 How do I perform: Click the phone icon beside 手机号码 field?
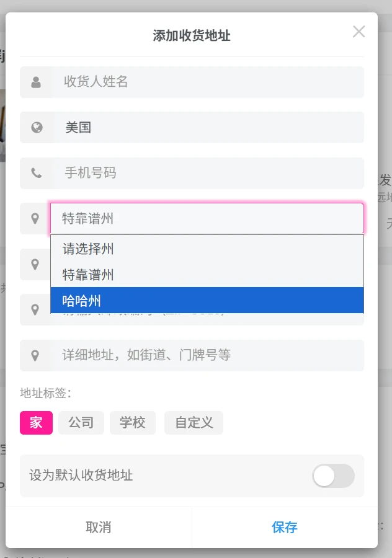coord(35,173)
